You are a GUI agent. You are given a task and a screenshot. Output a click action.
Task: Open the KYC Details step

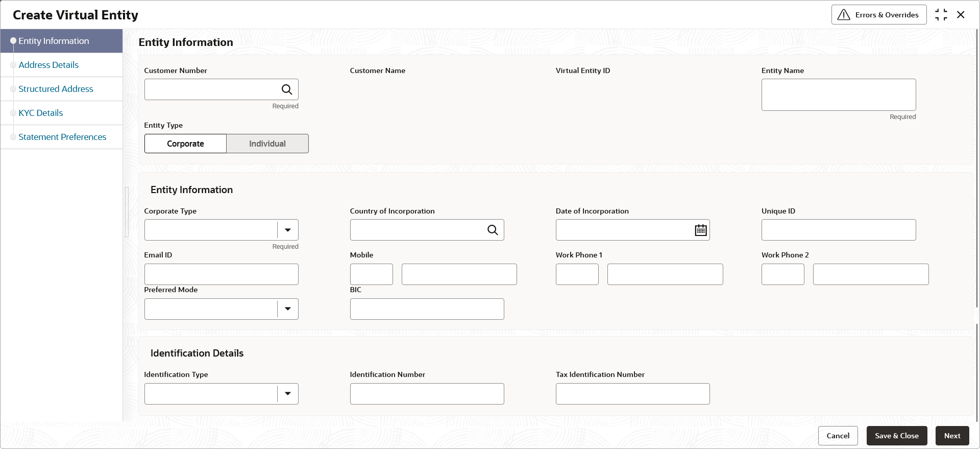pos(41,113)
